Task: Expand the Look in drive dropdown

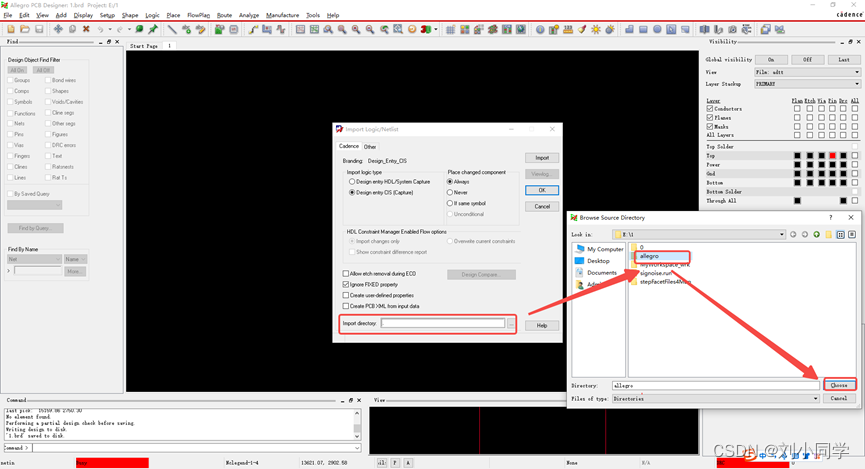Action: coord(782,235)
